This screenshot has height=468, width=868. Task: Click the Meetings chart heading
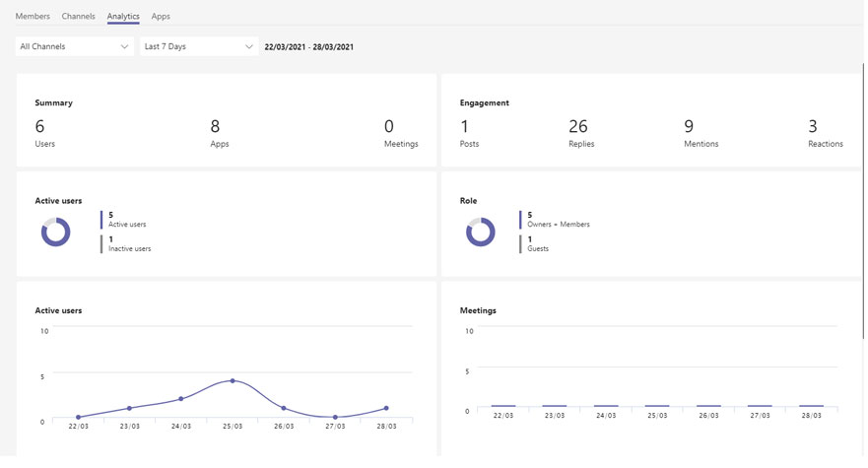click(478, 310)
